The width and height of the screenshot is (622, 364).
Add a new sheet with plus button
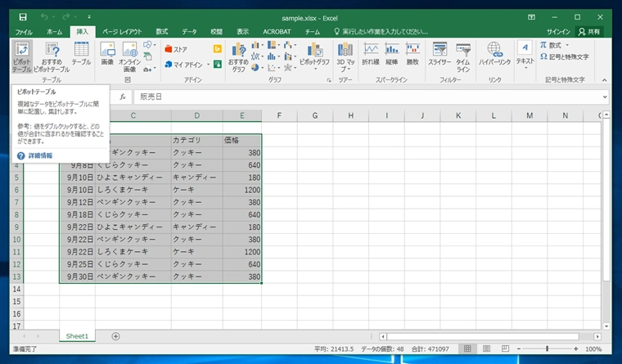115,336
